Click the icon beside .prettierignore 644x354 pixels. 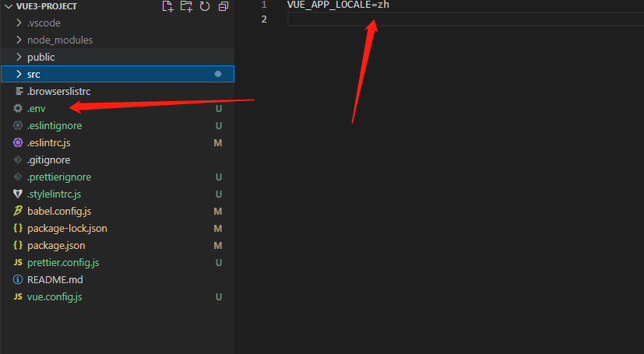coord(18,177)
